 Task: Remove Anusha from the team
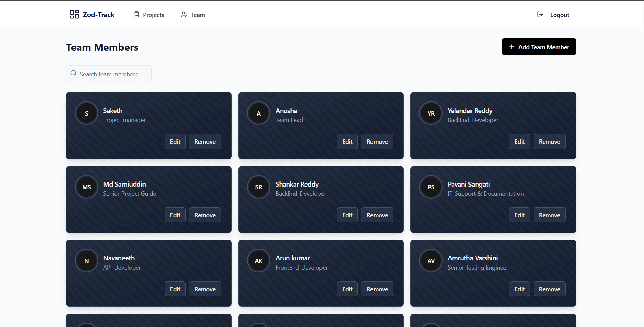(377, 141)
